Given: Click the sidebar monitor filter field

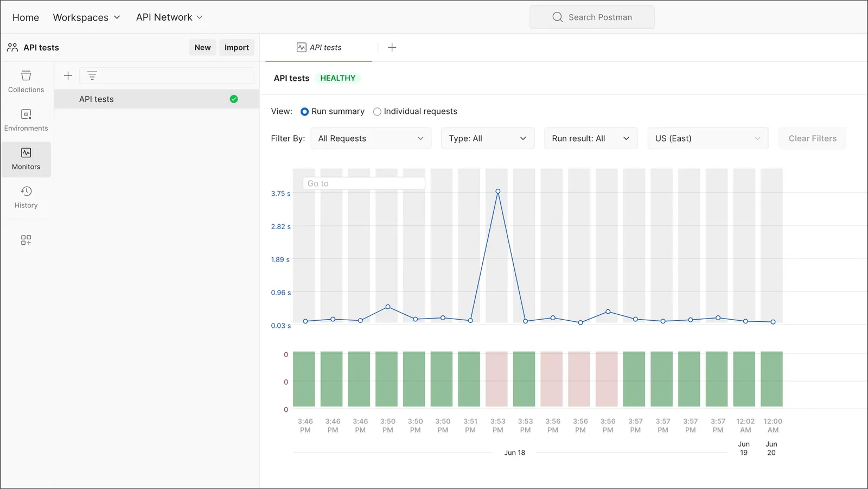Looking at the screenshot, I should tap(167, 76).
